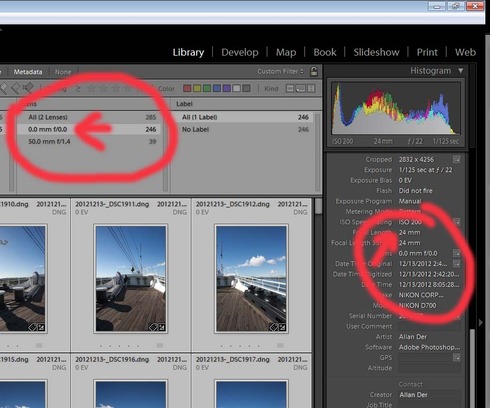Select 50.0 mm f/1.4 lens row
Image resolution: width=490 pixels, height=408 pixels.
pyautogui.click(x=89, y=141)
